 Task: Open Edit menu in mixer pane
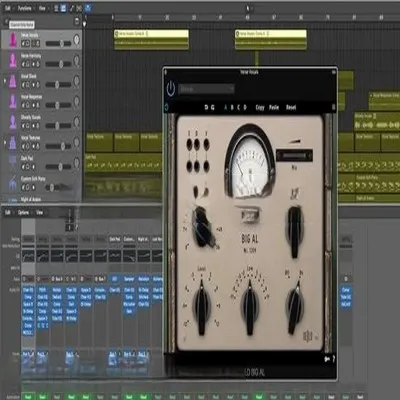(x=8, y=212)
